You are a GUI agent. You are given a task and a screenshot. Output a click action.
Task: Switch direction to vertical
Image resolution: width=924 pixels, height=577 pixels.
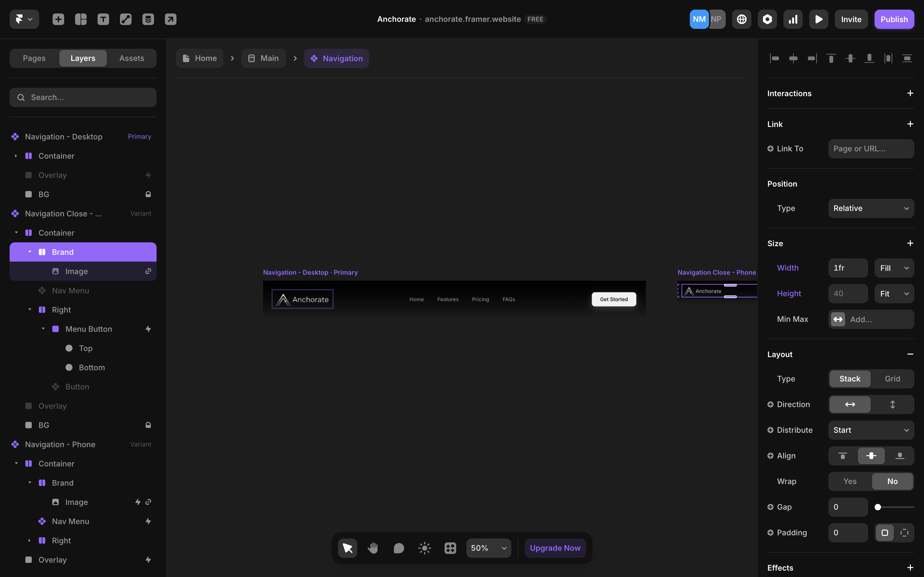[x=892, y=404]
